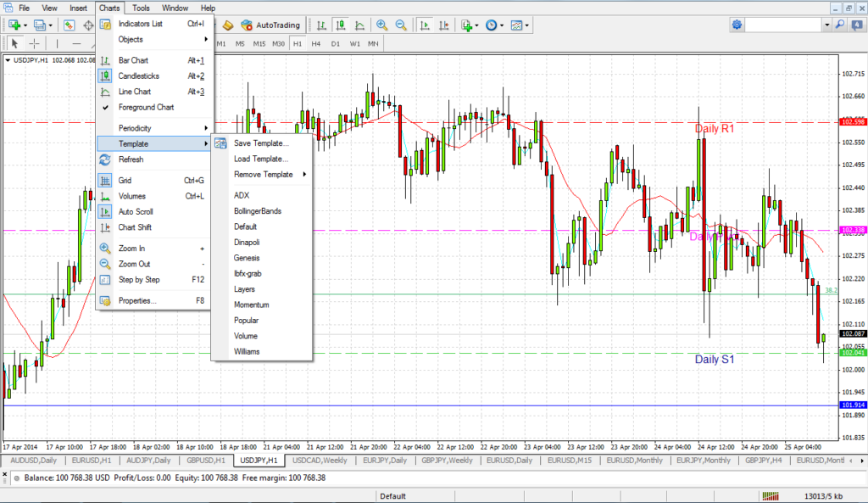Viewport: 868px width, 503px height.
Task: Click Load Template... option
Action: coord(263,159)
